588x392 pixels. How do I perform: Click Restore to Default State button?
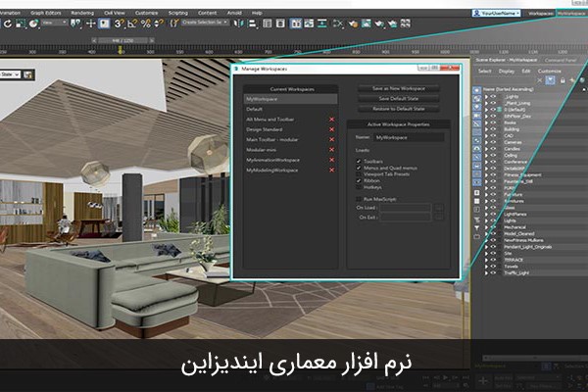tap(398, 109)
